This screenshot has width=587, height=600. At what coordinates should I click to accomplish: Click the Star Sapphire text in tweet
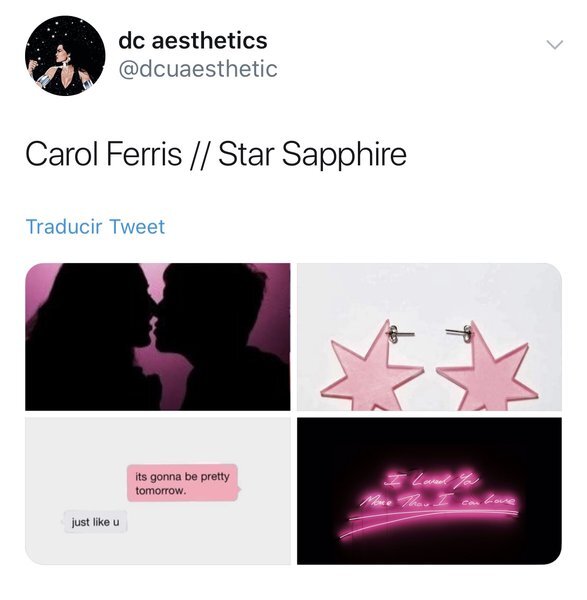click(312, 154)
